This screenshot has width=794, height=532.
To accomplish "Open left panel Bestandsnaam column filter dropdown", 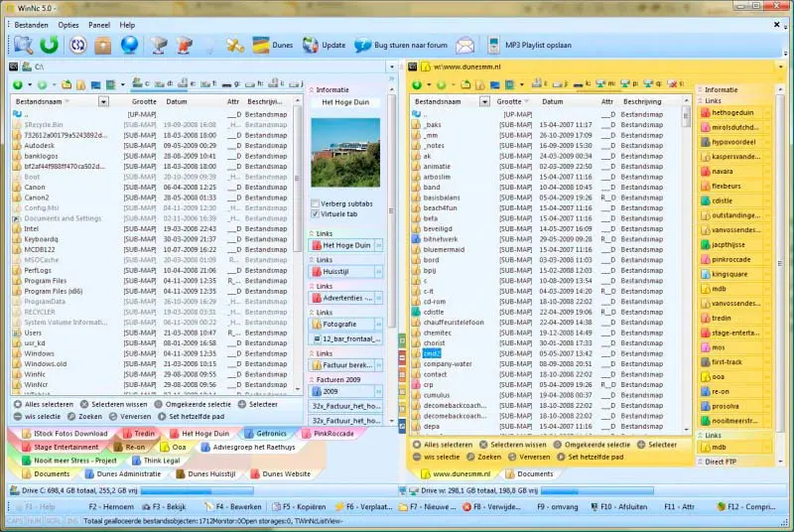I will (x=103, y=102).
